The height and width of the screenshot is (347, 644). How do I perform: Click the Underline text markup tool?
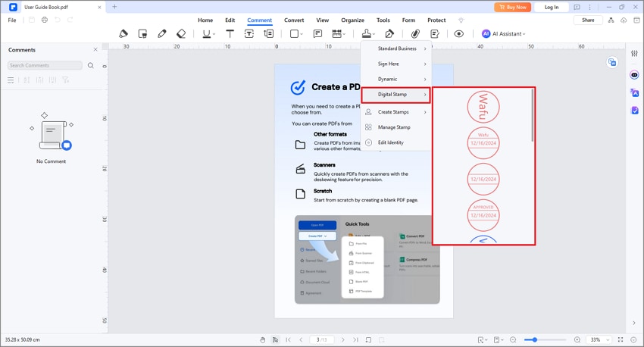[x=207, y=33]
